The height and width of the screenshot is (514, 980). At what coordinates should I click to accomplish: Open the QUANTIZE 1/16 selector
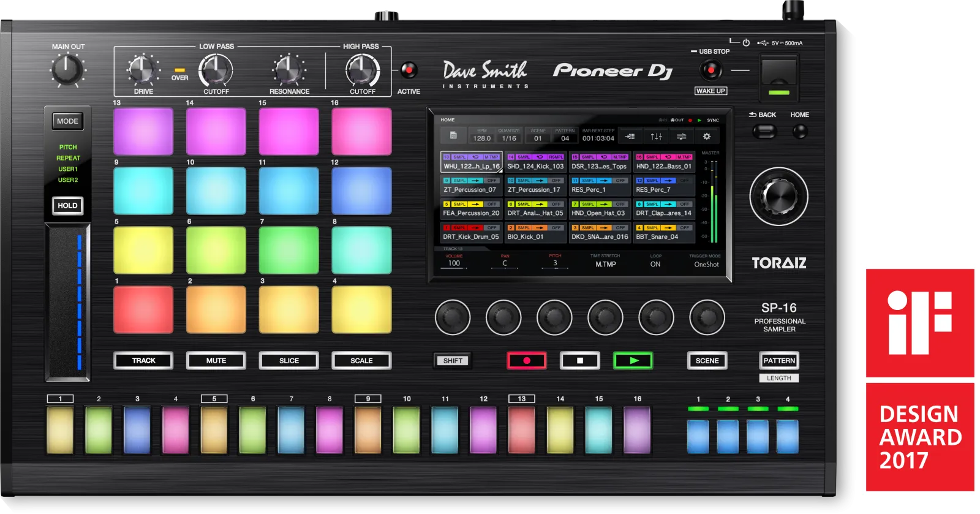click(509, 135)
